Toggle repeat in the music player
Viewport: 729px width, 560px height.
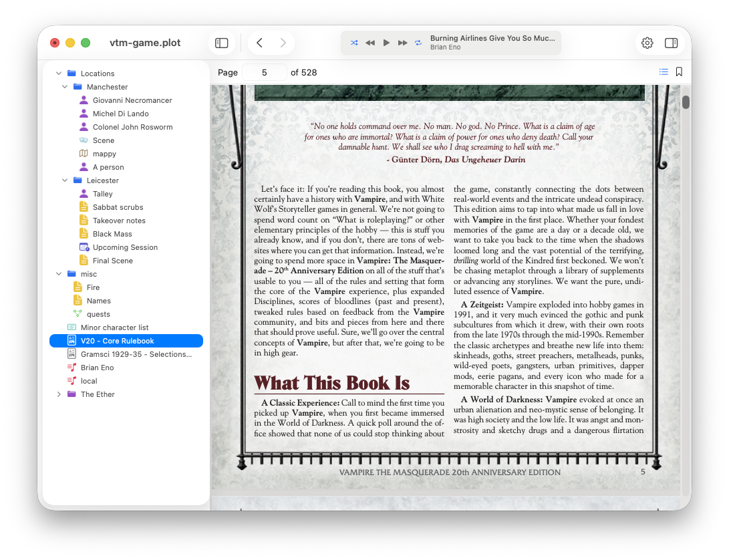[x=418, y=43]
